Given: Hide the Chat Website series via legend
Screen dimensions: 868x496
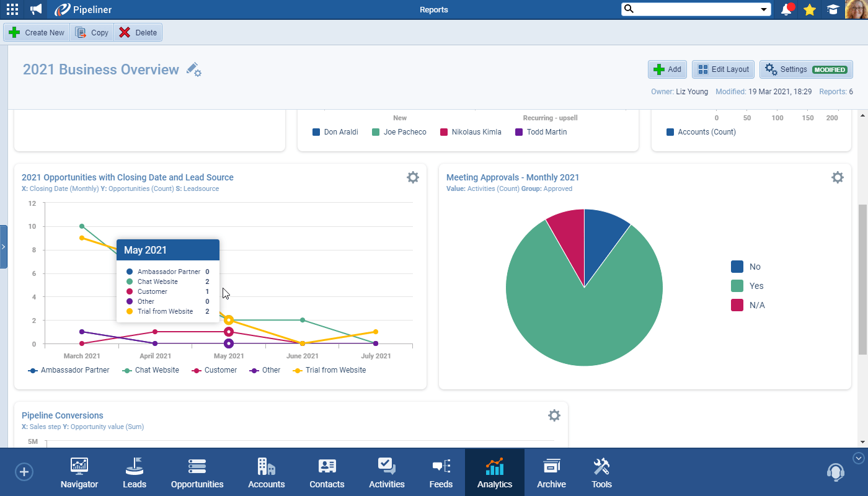Looking at the screenshot, I should (x=151, y=370).
